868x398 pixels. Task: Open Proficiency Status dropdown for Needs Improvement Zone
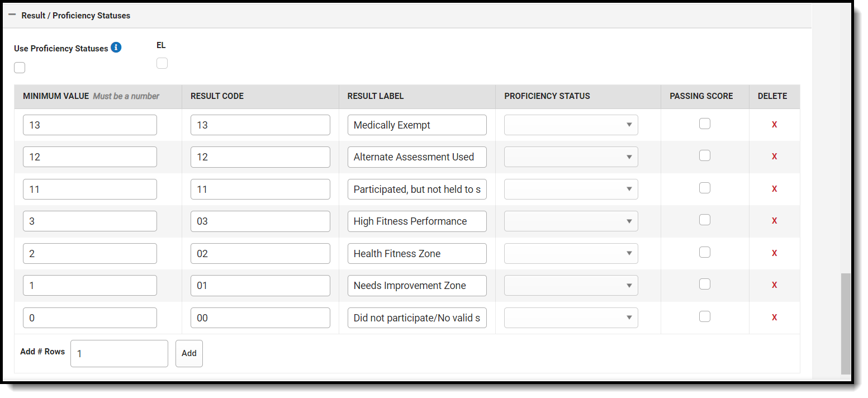click(571, 286)
